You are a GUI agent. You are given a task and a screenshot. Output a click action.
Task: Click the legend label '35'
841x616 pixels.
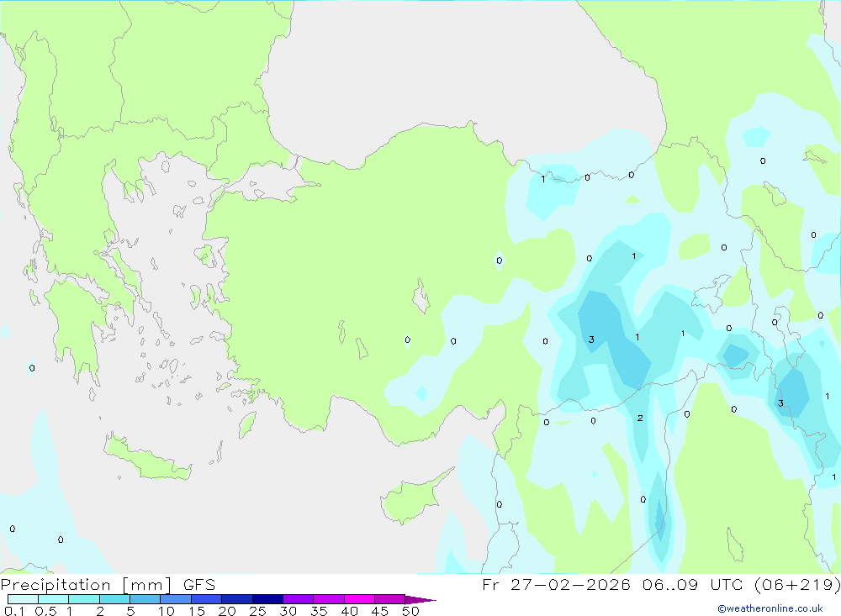(319, 611)
